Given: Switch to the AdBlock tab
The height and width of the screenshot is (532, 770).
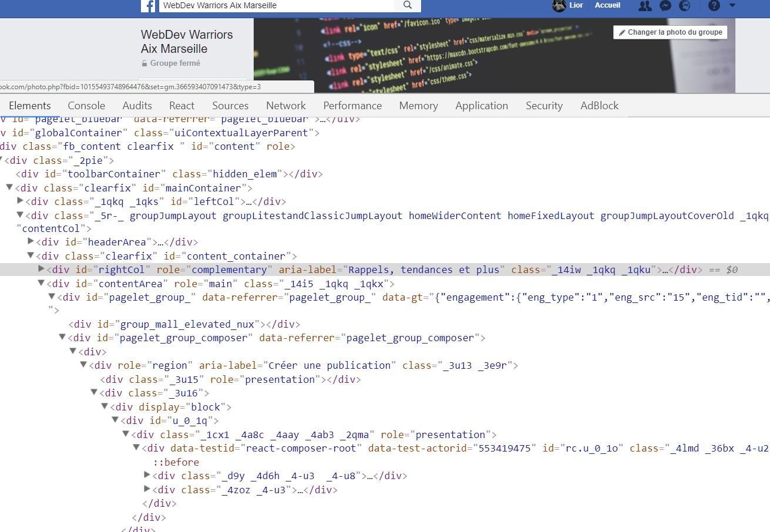Looking at the screenshot, I should point(599,106).
